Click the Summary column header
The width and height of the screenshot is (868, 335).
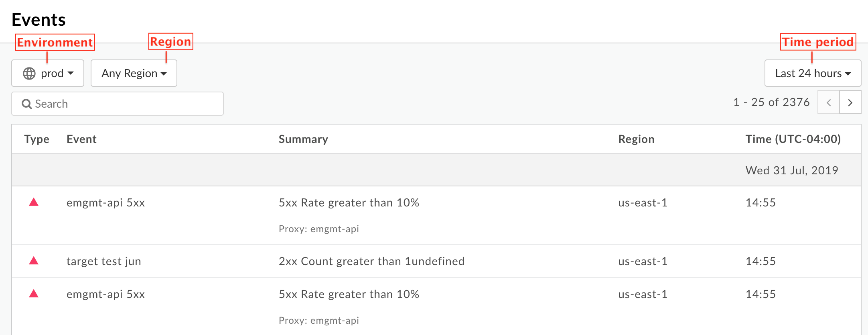[x=303, y=139]
